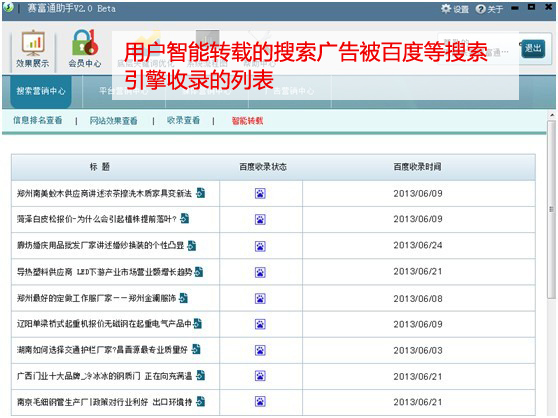Click Baidu paw icon in 郑州最好的定做工作服 row

click(x=260, y=298)
